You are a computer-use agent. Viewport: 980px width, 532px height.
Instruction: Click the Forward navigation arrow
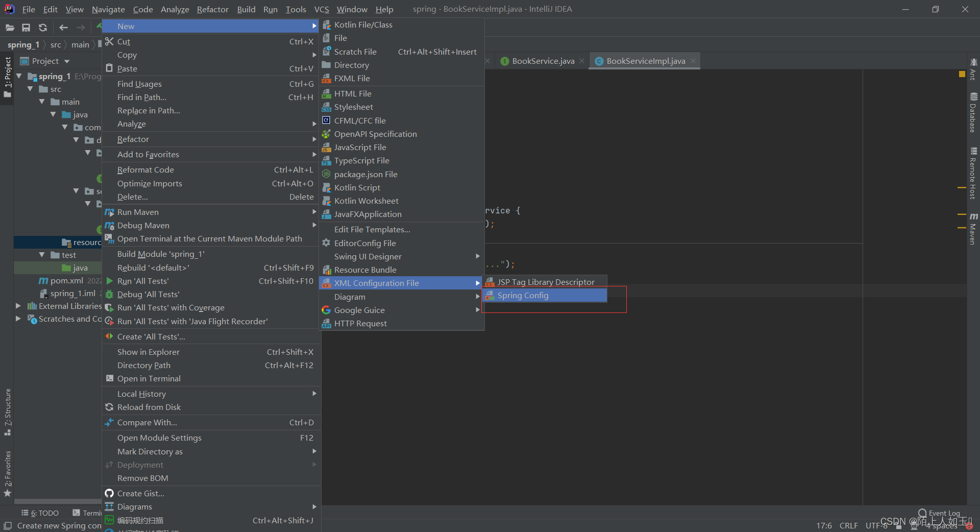click(x=81, y=28)
